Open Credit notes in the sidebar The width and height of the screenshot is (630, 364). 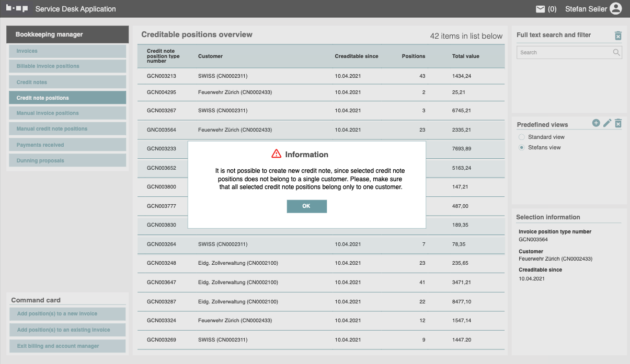67,82
